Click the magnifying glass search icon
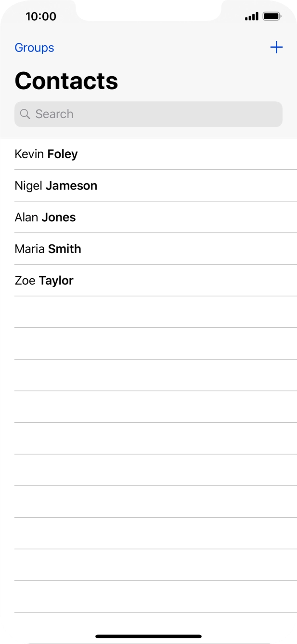This screenshot has height=644, width=297. point(25,114)
